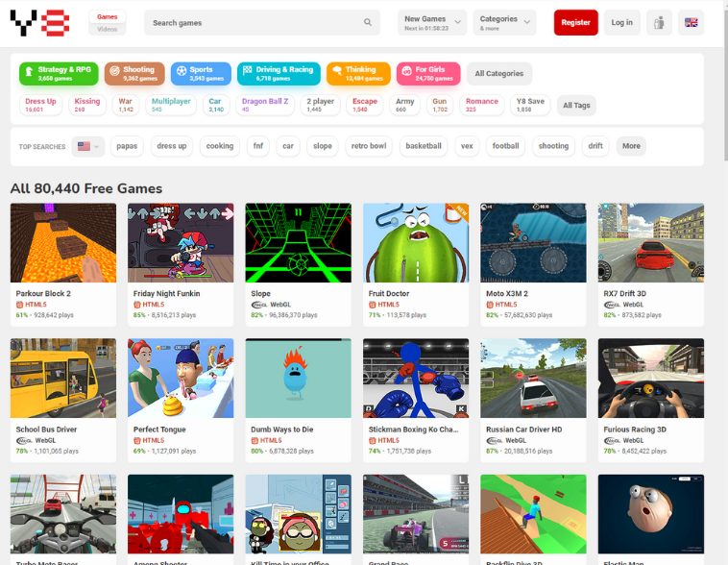
Task: Select the Gun tag
Action: [x=440, y=105]
